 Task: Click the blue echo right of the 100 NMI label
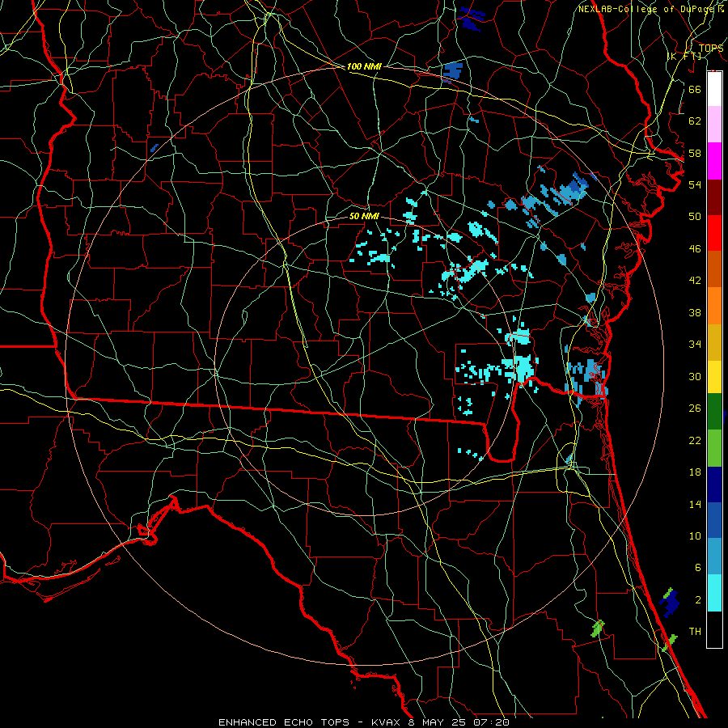[x=453, y=72]
